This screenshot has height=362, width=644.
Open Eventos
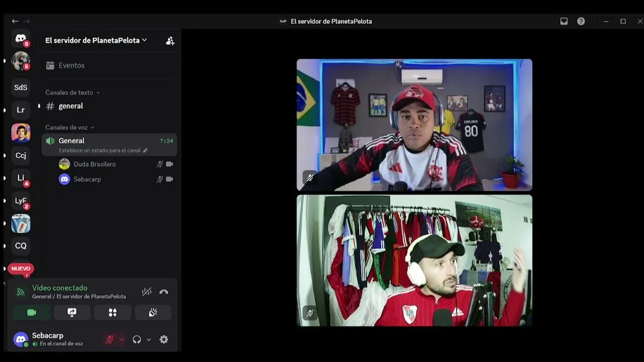pos(109,65)
